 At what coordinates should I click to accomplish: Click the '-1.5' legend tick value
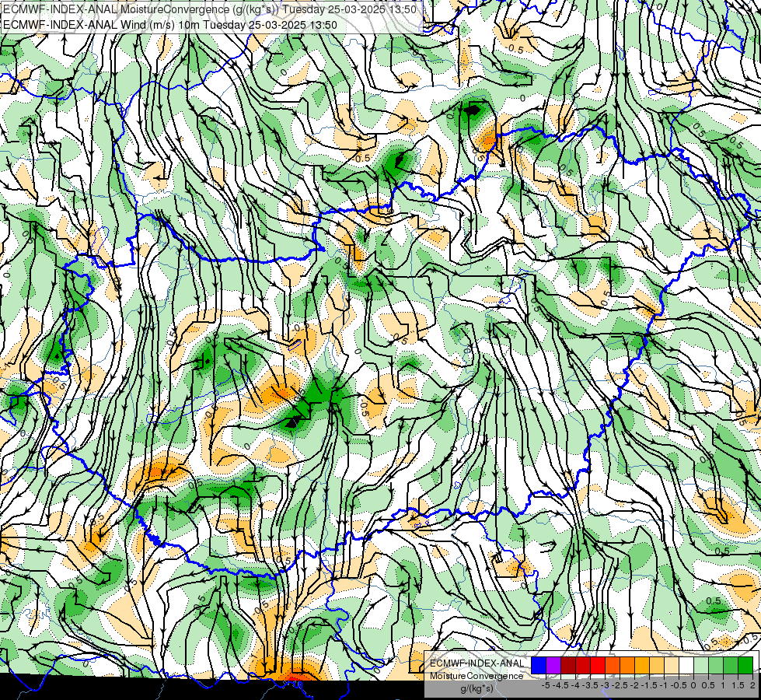pos(649,685)
